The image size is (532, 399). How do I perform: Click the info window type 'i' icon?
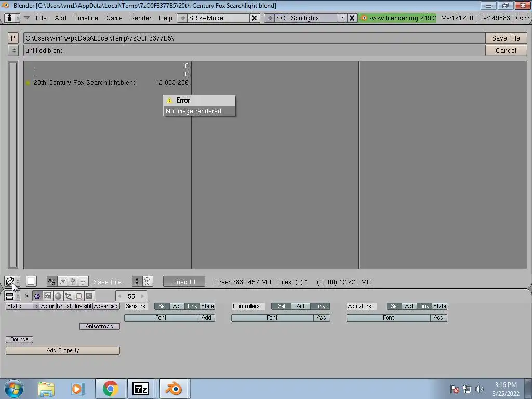tap(9, 18)
